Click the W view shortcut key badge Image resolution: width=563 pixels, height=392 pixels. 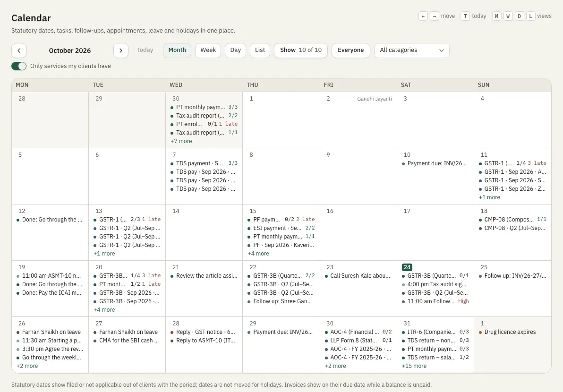pyautogui.click(x=508, y=16)
